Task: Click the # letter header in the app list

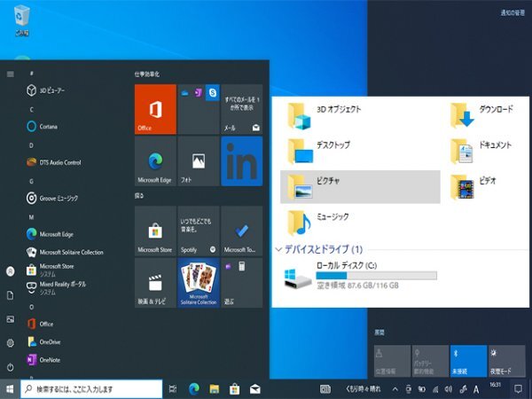Action: (x=32, y=74)
